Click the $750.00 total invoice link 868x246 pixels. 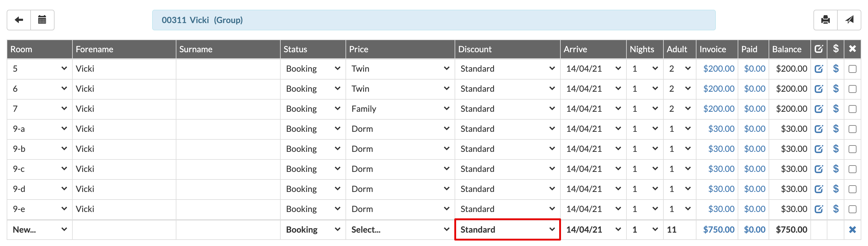718,230
